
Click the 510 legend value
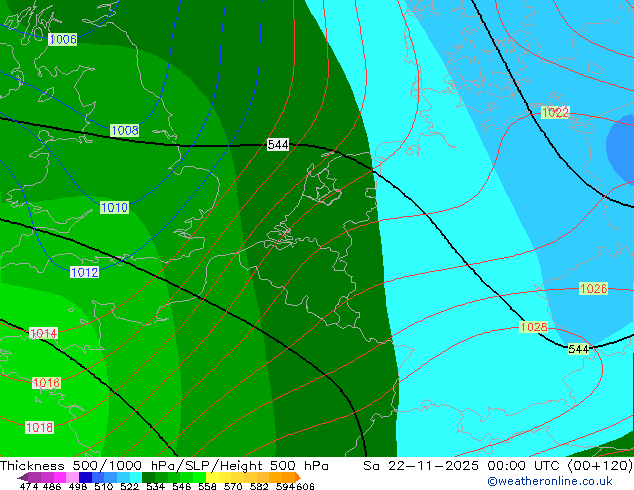click(x=104, y=486)
